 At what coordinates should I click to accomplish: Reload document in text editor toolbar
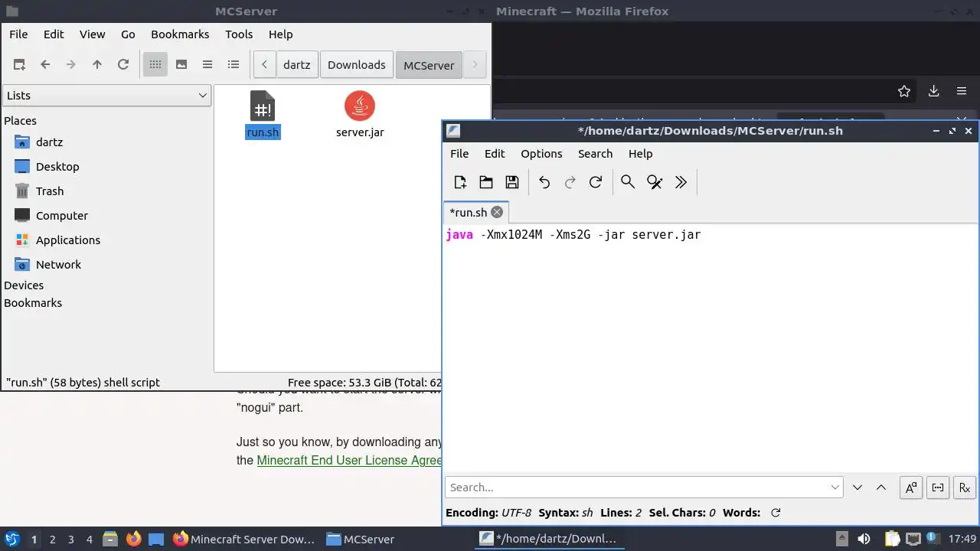(596, 182)
